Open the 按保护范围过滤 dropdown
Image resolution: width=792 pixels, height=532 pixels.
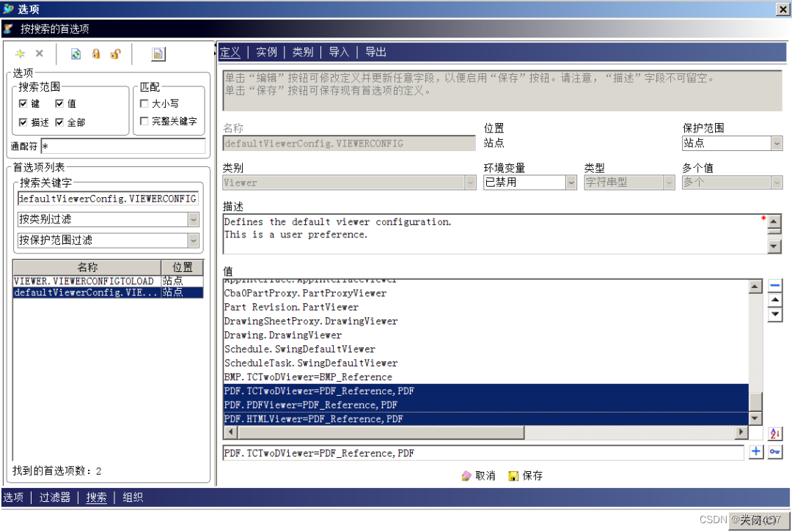(192, 240)
